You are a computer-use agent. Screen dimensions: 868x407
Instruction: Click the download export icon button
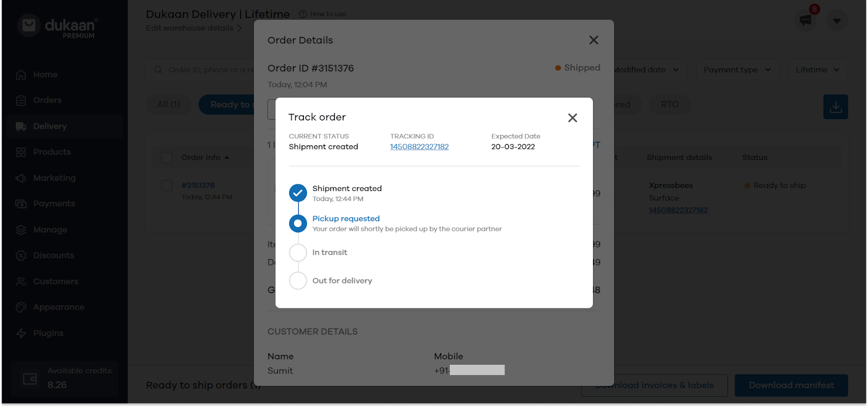836,107
